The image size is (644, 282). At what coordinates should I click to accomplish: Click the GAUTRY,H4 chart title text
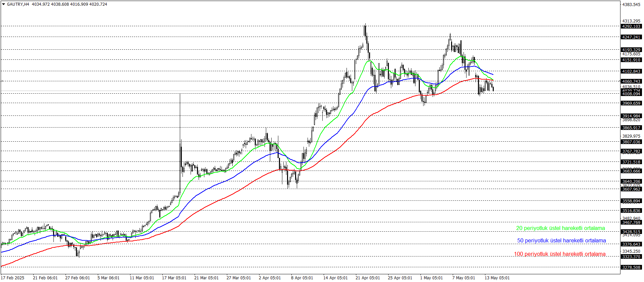[18, 4]
